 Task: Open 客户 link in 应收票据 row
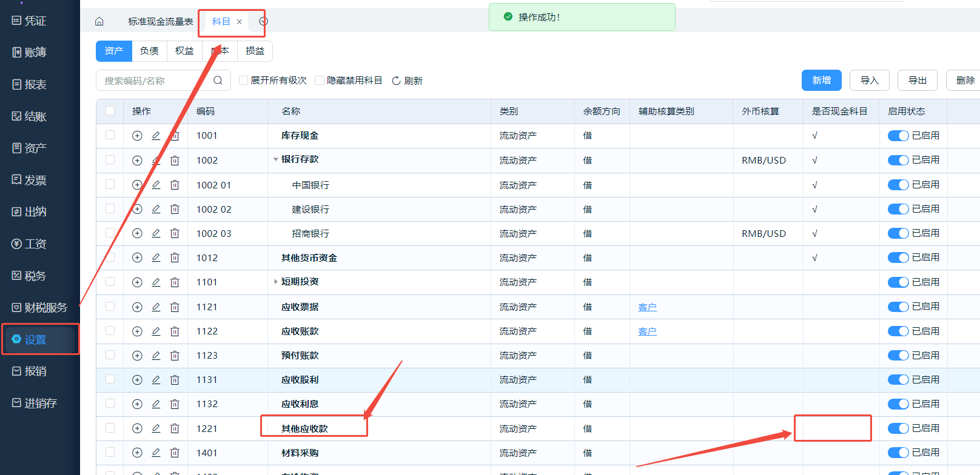point(647,307)
